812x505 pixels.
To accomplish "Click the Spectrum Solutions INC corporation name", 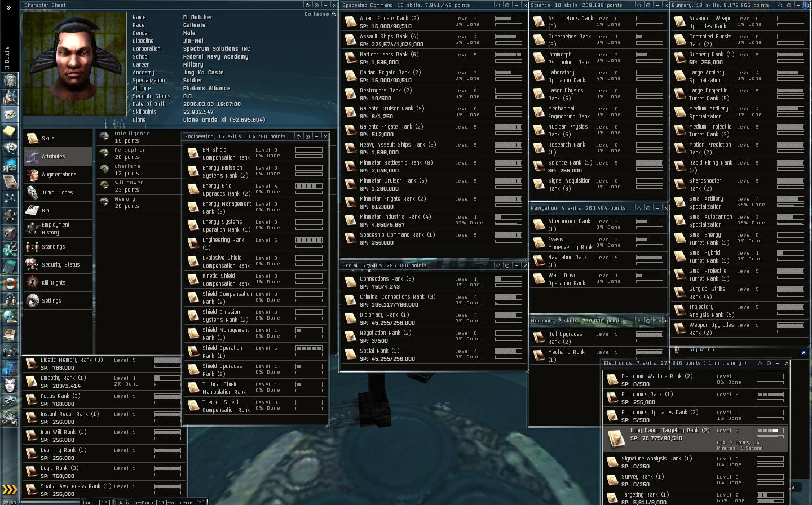I will 217,49.
